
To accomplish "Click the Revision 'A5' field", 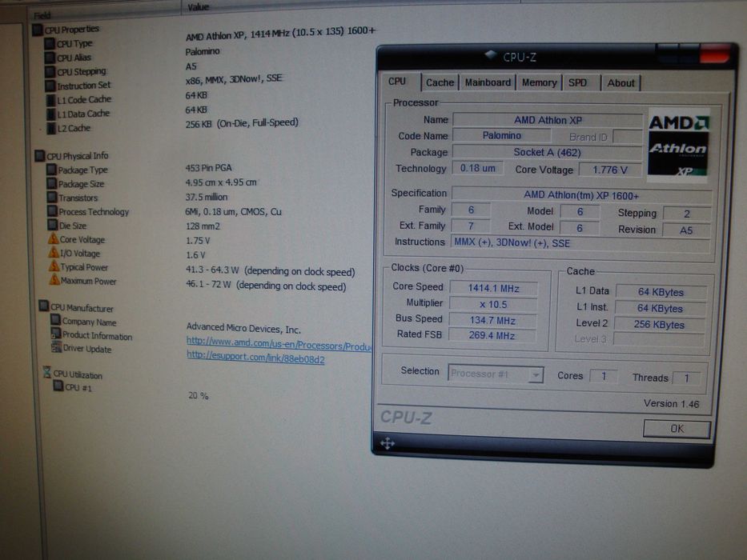I will (686, 230).
